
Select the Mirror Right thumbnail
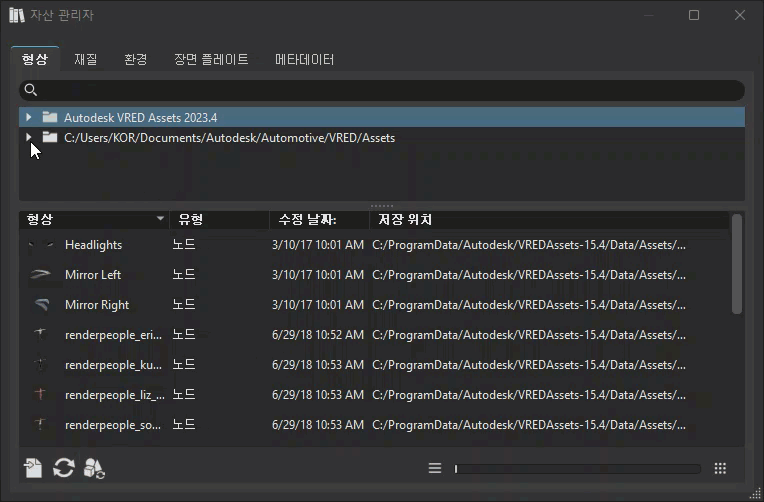(x=41, y=305)
